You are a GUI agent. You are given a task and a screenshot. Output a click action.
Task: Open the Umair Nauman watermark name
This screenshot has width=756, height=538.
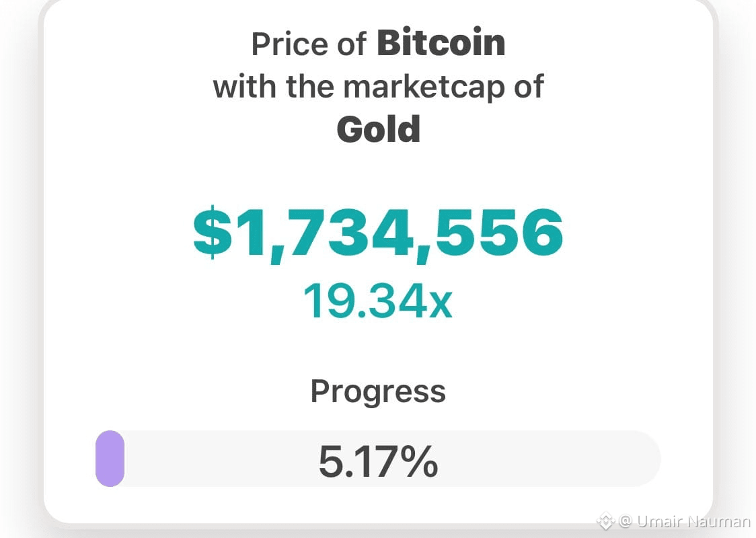693,522
